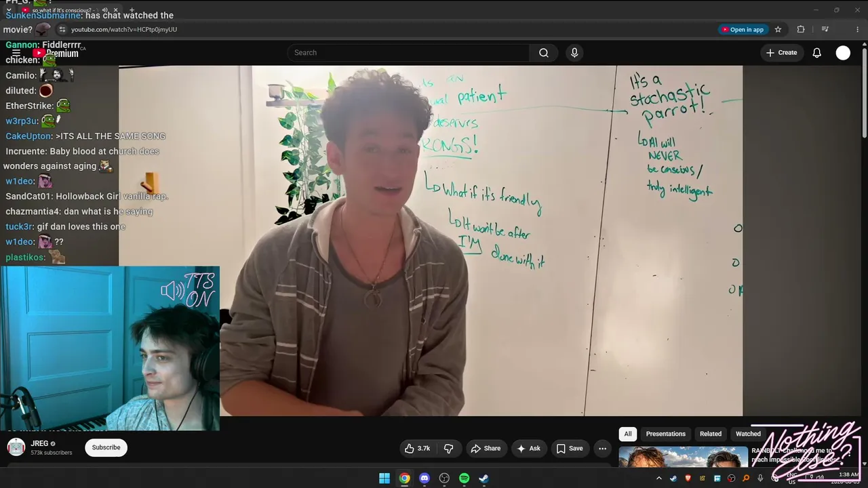Click the Brave icon in system tray
Viewport: 868px width, 488px height.
pos(688,479)
